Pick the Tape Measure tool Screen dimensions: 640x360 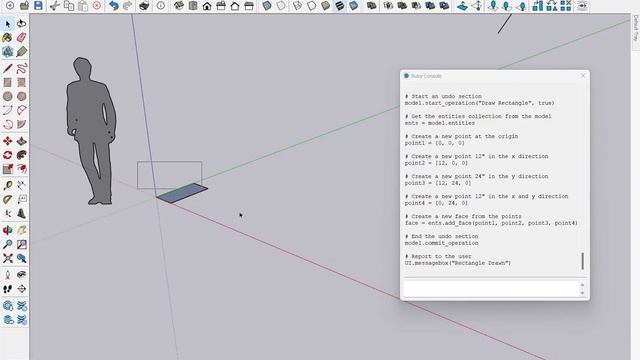click(x=7, y=186)
